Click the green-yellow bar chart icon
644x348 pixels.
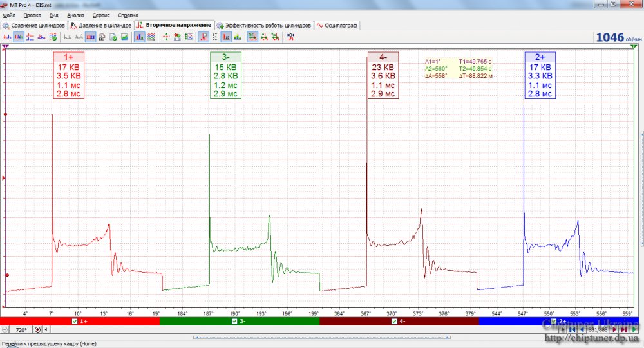tap(238, 37)
